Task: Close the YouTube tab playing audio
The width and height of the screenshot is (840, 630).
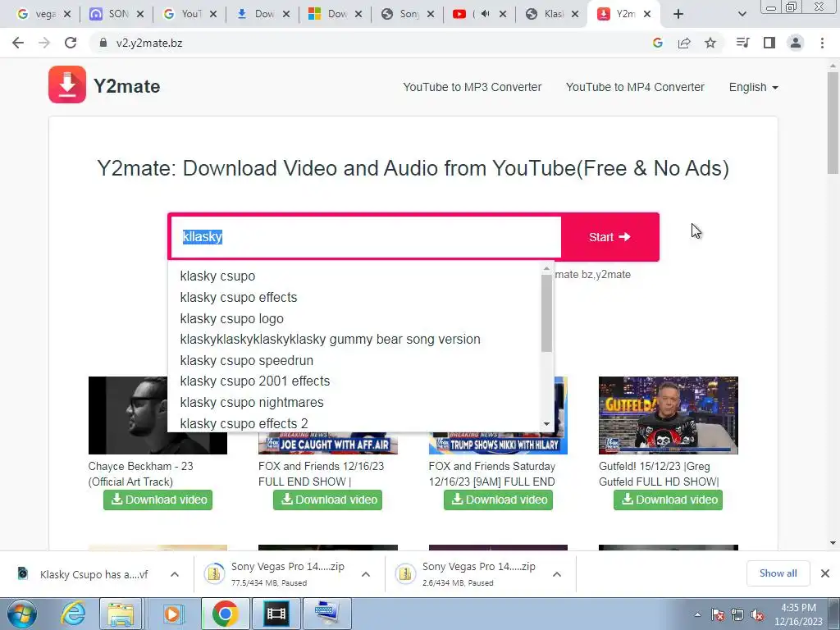Action: 503,14
